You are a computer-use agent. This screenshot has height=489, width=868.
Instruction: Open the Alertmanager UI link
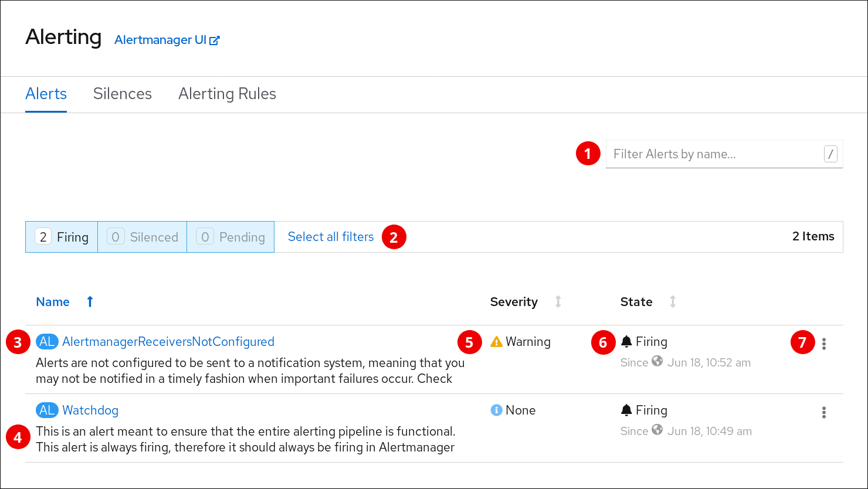coord(160,40)
